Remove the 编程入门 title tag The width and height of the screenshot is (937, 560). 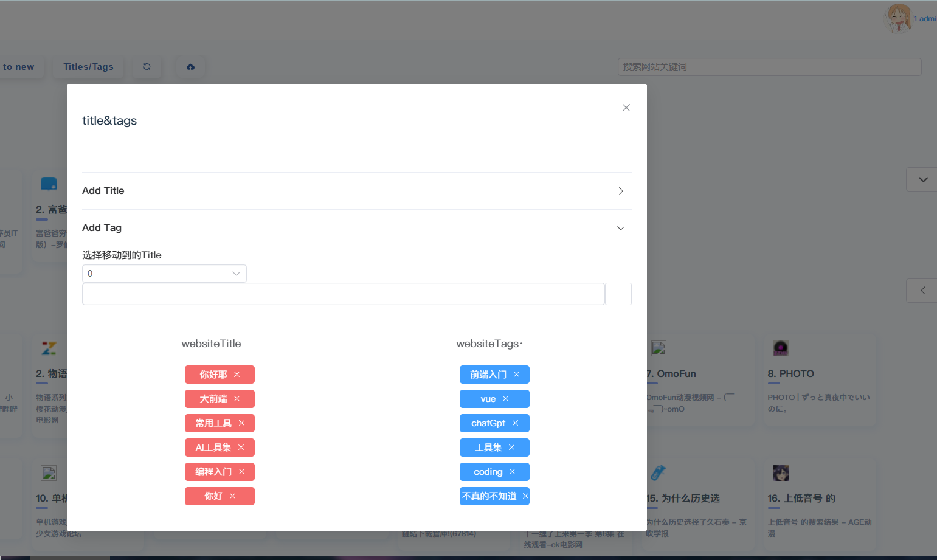point(241,472)
